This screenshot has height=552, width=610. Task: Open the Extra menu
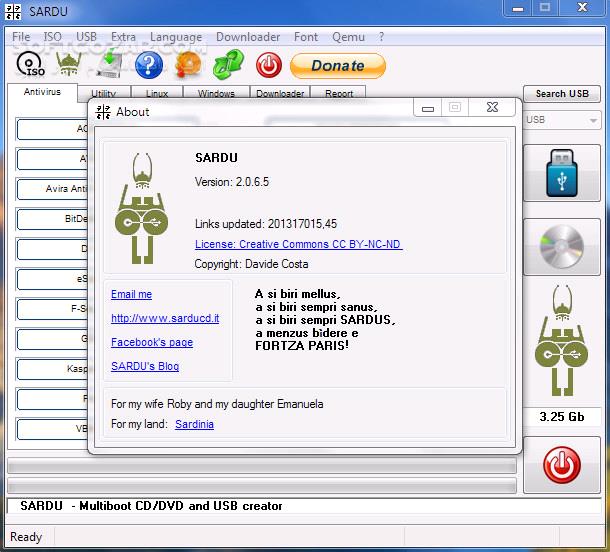coord(123,37)
